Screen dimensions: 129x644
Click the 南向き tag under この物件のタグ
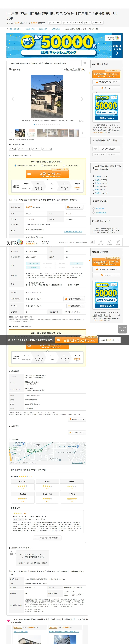pos(13,149)
